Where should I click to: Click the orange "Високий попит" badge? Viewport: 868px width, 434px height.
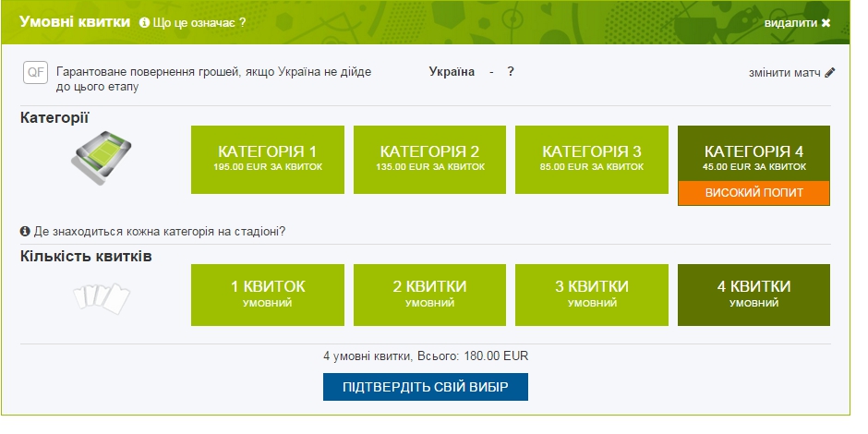click(x=753, y=193)
